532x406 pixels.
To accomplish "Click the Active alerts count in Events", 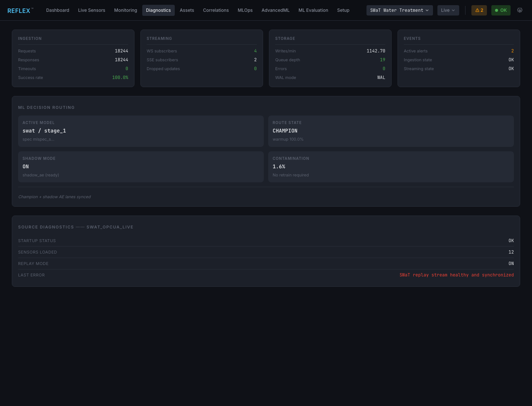I will click(512, 51).
